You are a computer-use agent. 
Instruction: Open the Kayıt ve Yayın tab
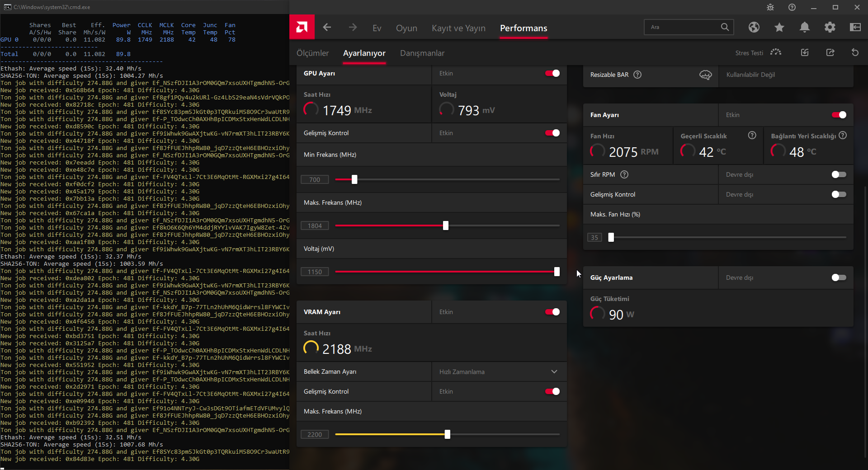tap(458, 28)
